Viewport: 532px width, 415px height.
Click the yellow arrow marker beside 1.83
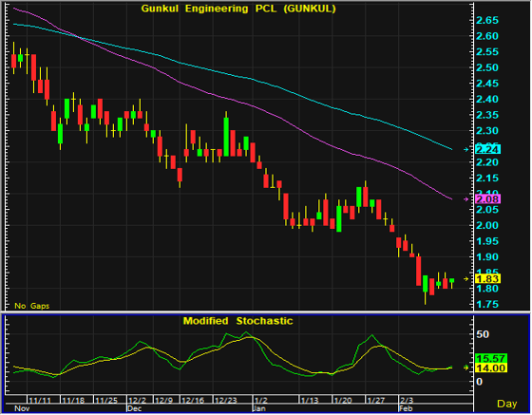tap(466, 278)
